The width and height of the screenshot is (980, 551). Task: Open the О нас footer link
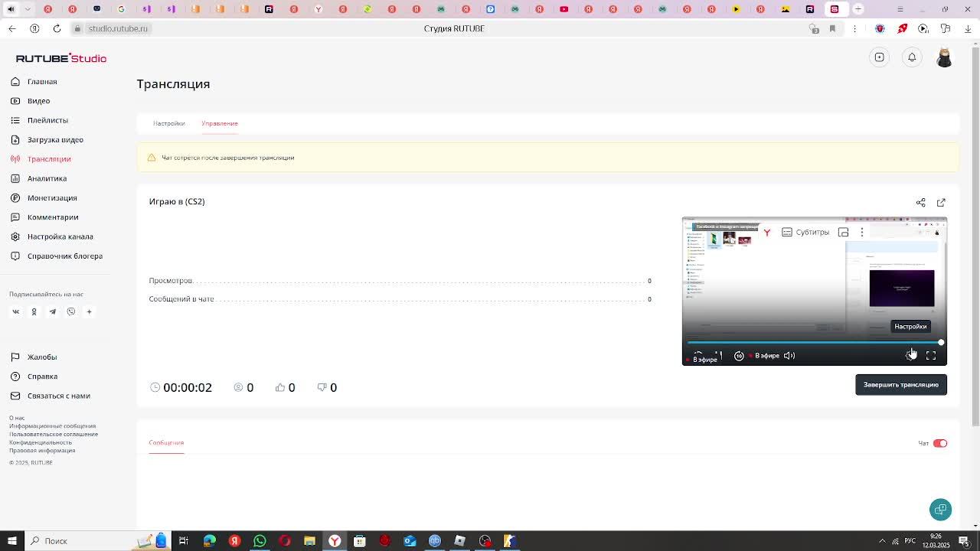coord(17,418)
